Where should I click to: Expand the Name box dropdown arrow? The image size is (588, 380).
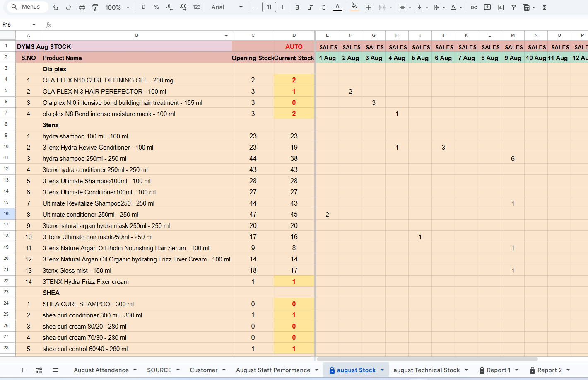coord(34,25)
